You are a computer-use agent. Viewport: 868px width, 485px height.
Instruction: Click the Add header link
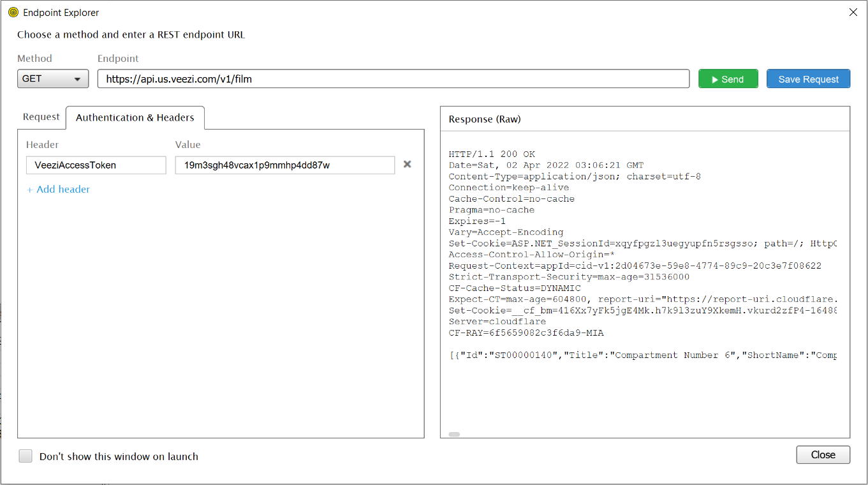[x=59, y=190]
